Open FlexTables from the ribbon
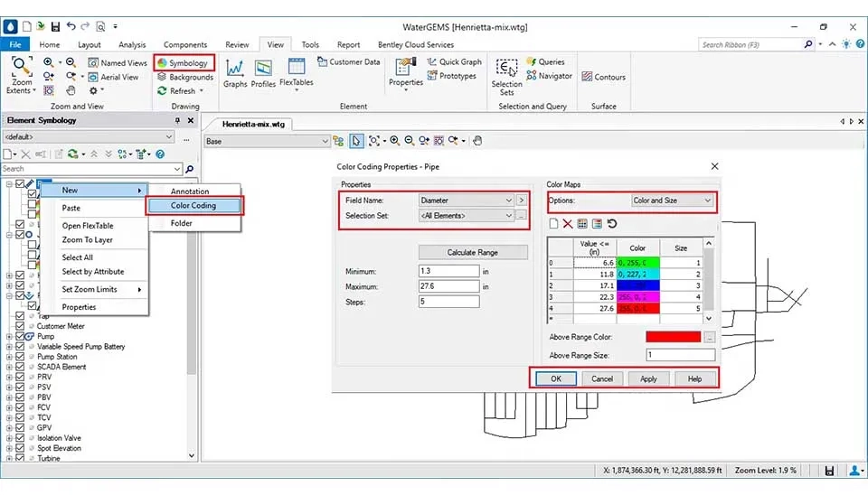The image size is (868, 495). (x=297, y=72)
